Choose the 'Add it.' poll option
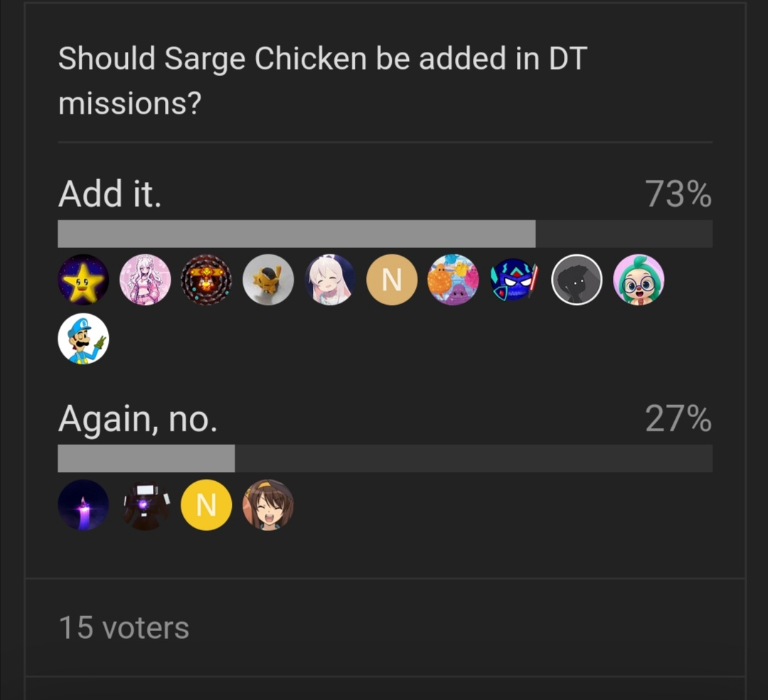 pos(110,194)
